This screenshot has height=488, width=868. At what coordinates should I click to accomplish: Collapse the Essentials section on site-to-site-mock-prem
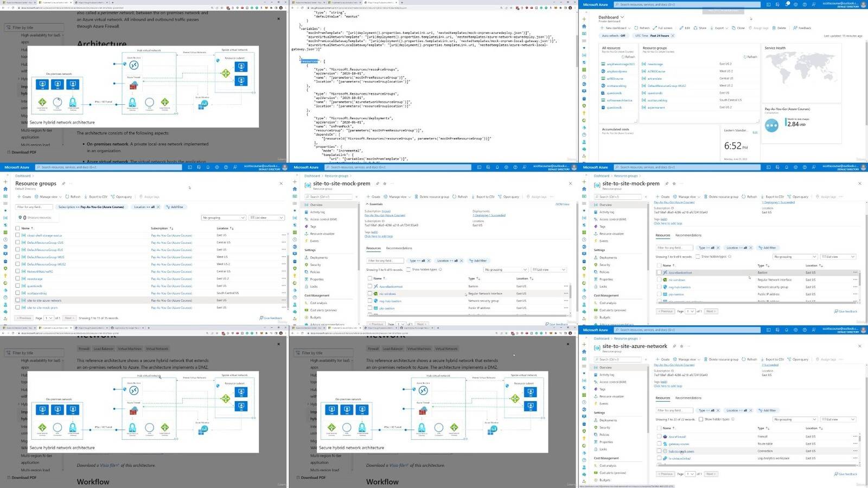[374, 204]
